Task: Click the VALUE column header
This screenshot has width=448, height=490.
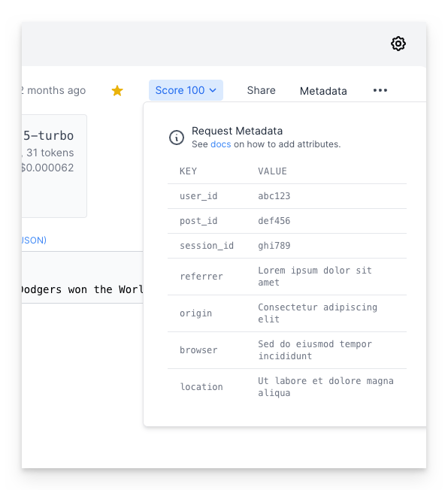Action: coord(272,171)
